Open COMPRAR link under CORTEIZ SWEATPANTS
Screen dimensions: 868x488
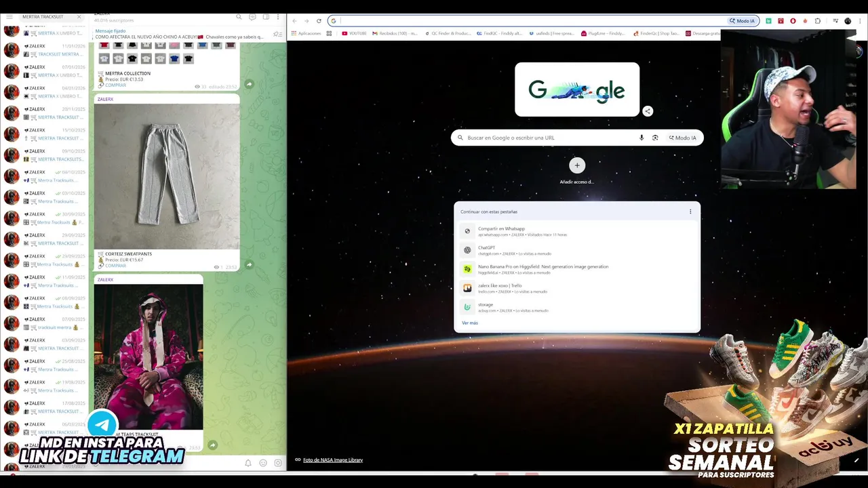pos(115,266)
